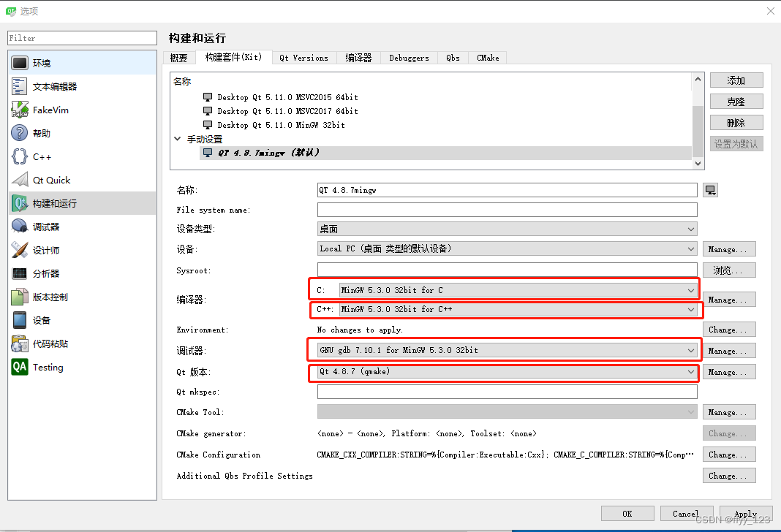Open the Debuggers tab
This screenshot has width=781, height=532.
(408, 57)
